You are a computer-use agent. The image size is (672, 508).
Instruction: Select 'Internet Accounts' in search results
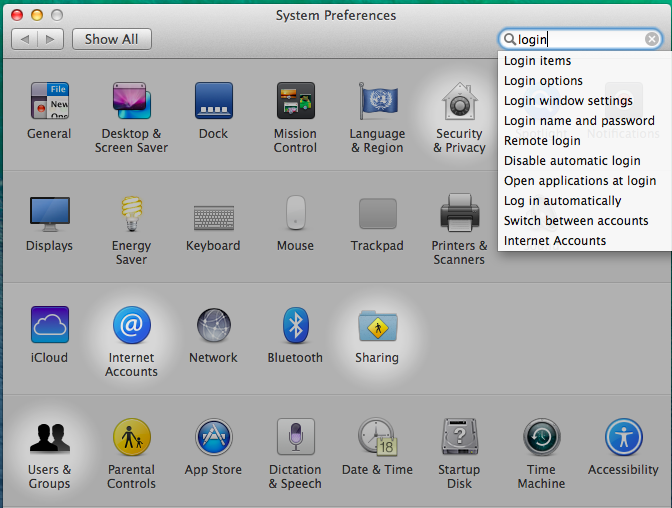585,240
